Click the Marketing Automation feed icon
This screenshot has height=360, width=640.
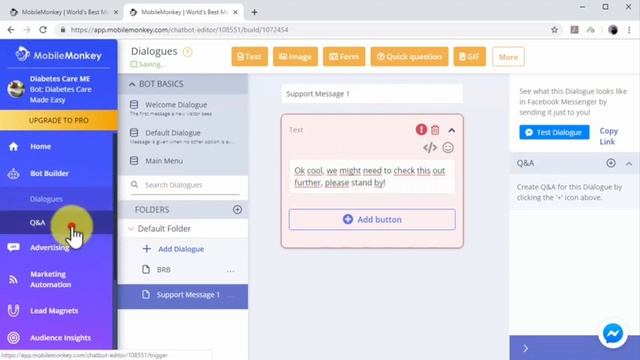13,280
